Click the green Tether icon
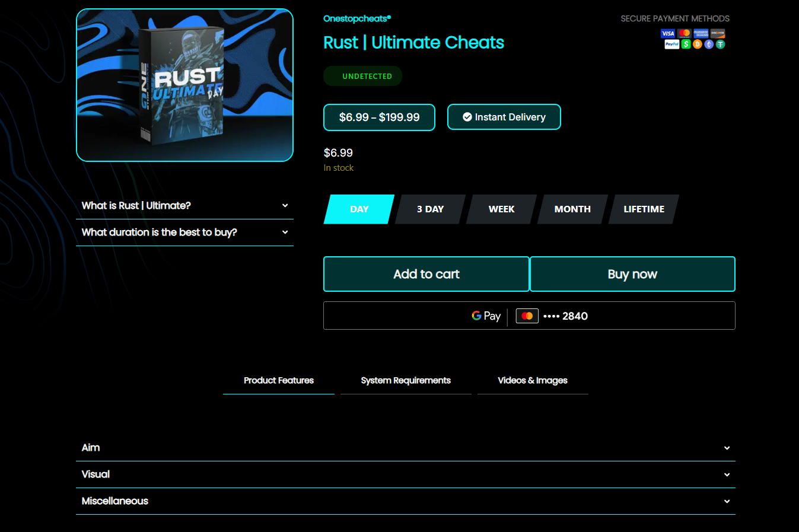This screenshot has height=532, width=799. pyautogui.click(x=721, y=44)
